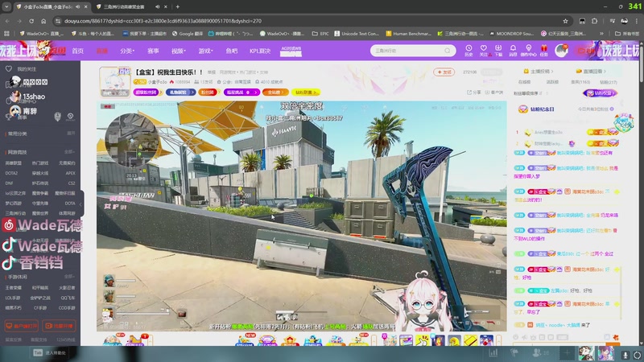Viewport: 644px width, 362px height.
Task: Open the apps grid on bookmarks bar
Action: 6,34
